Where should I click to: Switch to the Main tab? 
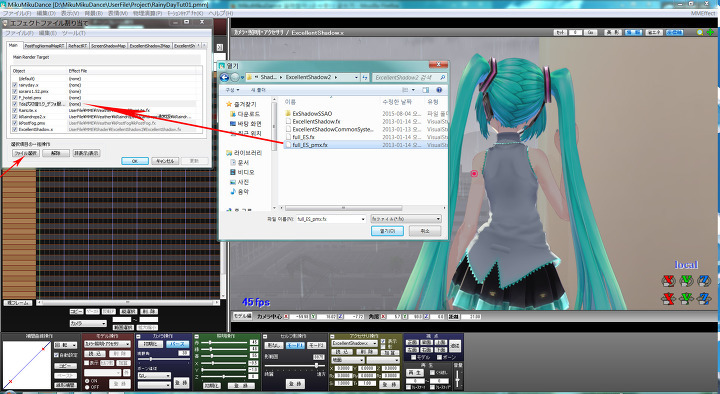13,45
